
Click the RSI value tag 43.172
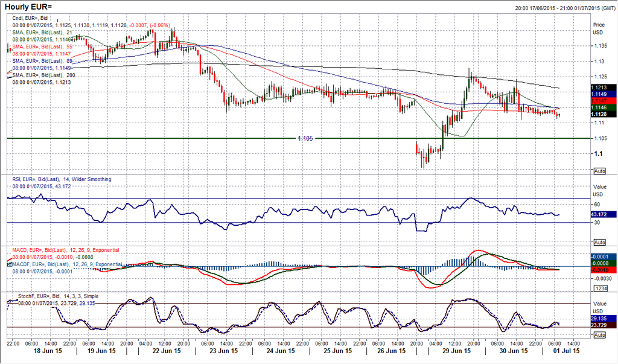point(603,214)
